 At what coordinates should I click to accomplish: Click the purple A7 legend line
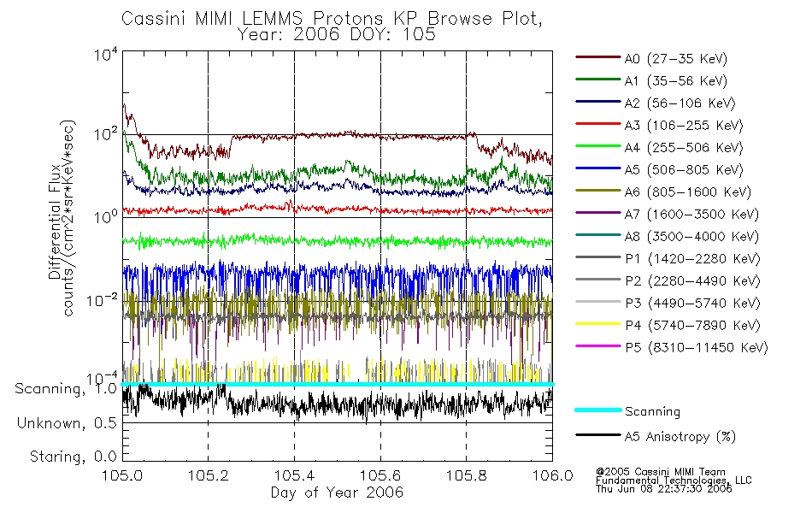click(x=598, y=212)
